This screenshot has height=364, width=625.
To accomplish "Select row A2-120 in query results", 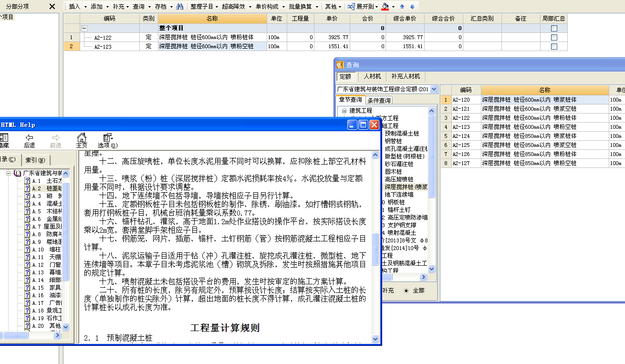I will click(x=532, y=100).
